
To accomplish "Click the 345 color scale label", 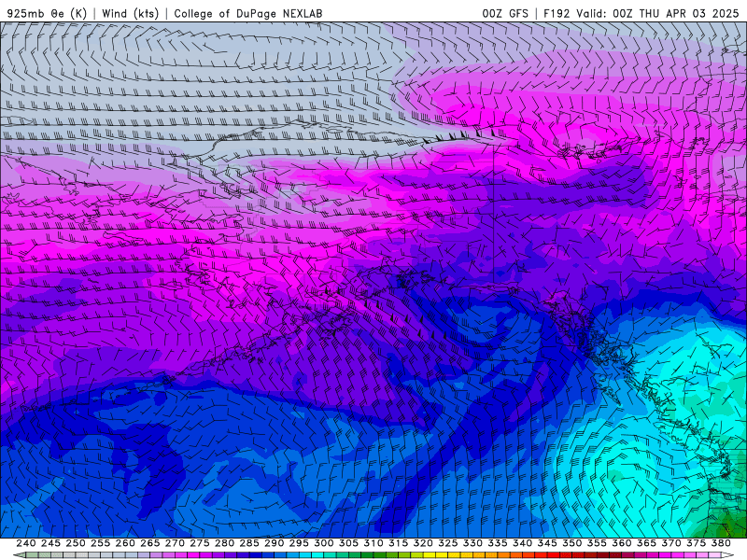I will [x=547, y=543].
